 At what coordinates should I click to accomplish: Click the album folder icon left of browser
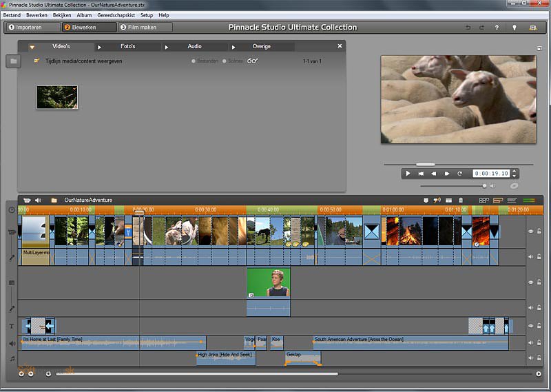(x=13, y=61)
